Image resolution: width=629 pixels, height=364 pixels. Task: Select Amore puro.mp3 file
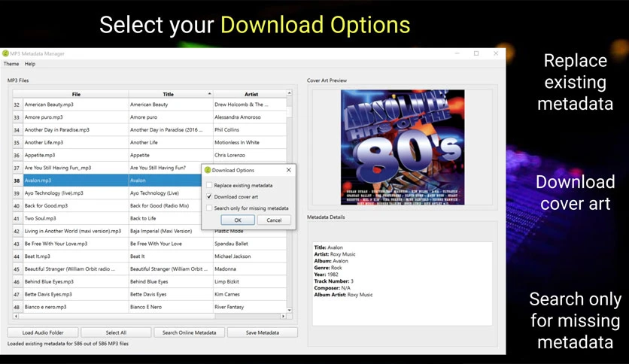(76, 117)
